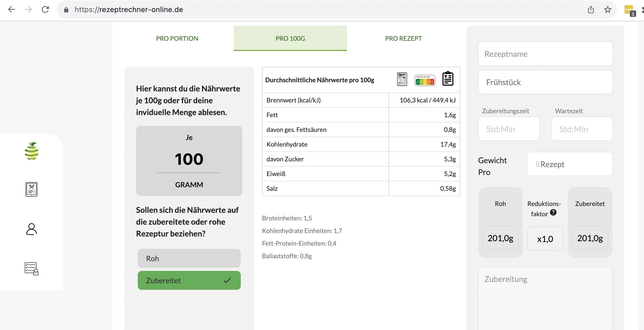Select the Zubereitet option
Viewport: 644px width, 330px height.
coord(189,280)
